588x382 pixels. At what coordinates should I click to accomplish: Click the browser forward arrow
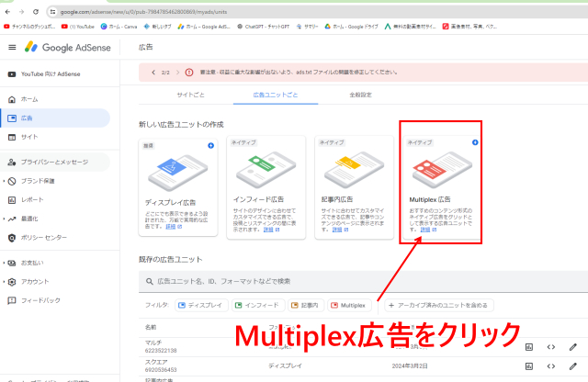tap(21, 12)
